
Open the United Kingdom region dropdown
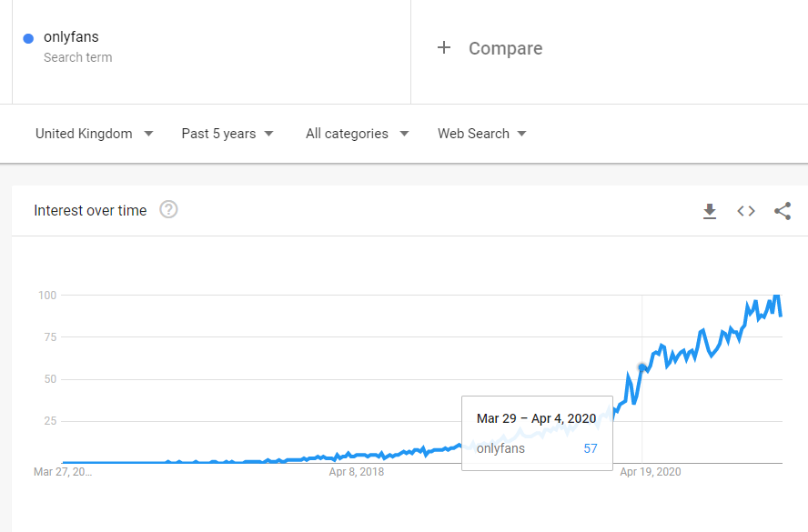(94, 134)
